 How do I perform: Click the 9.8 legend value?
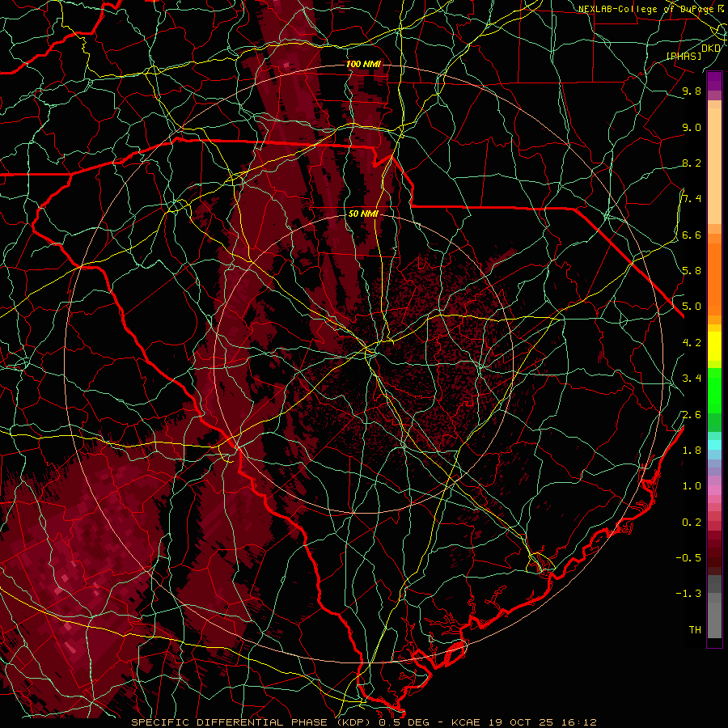coord(692,91)
